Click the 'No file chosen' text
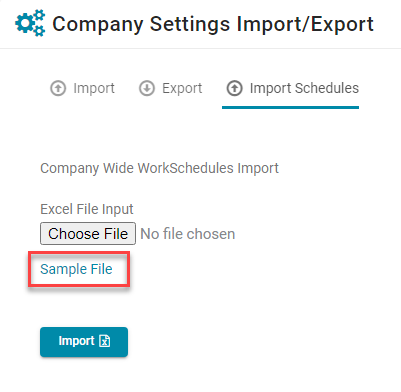Screen dimensions: 401x392 (x=188, y=234)
